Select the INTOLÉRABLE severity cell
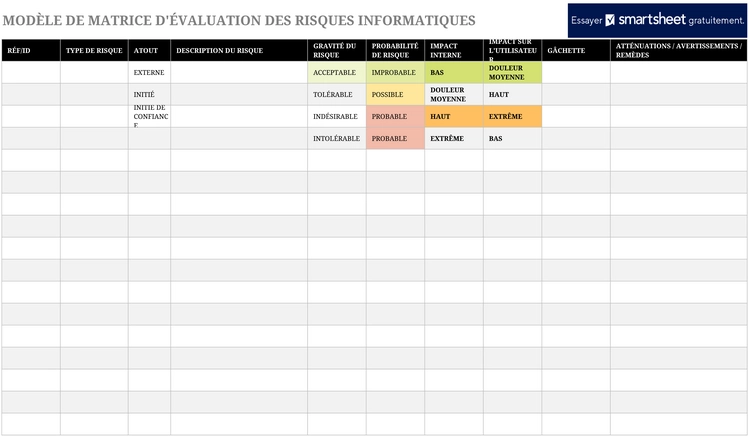 click(x=337, y=139)
